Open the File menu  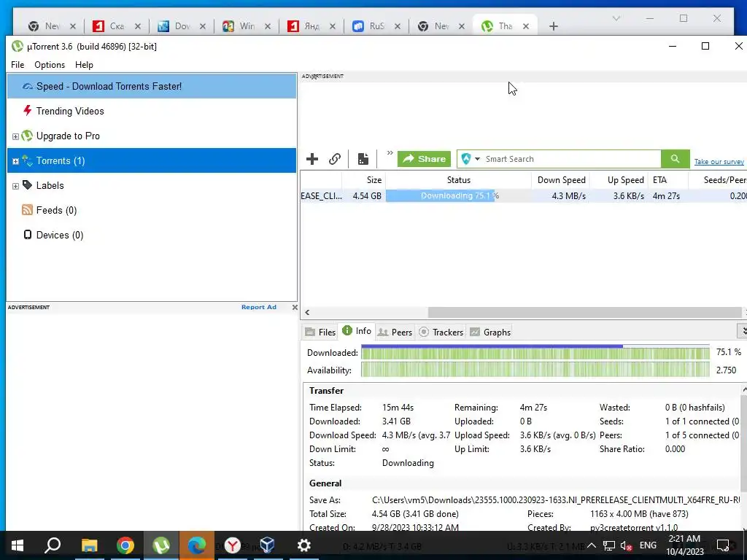point(18,65)
